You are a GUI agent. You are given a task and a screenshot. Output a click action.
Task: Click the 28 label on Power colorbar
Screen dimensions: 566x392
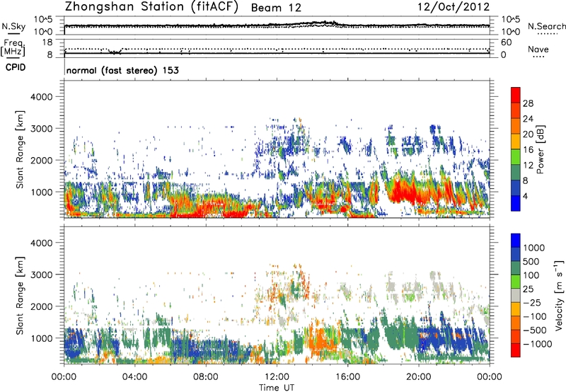(528, 103)
